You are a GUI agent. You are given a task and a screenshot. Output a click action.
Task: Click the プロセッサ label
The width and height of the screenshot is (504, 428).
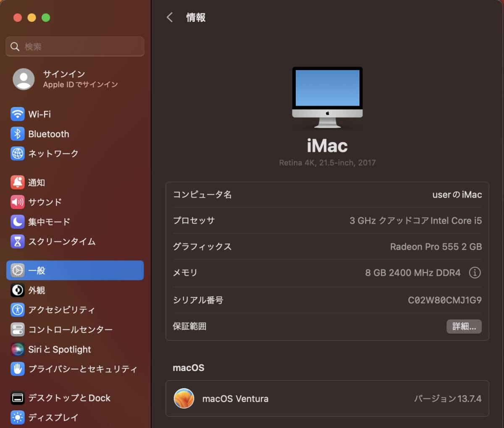194,221
